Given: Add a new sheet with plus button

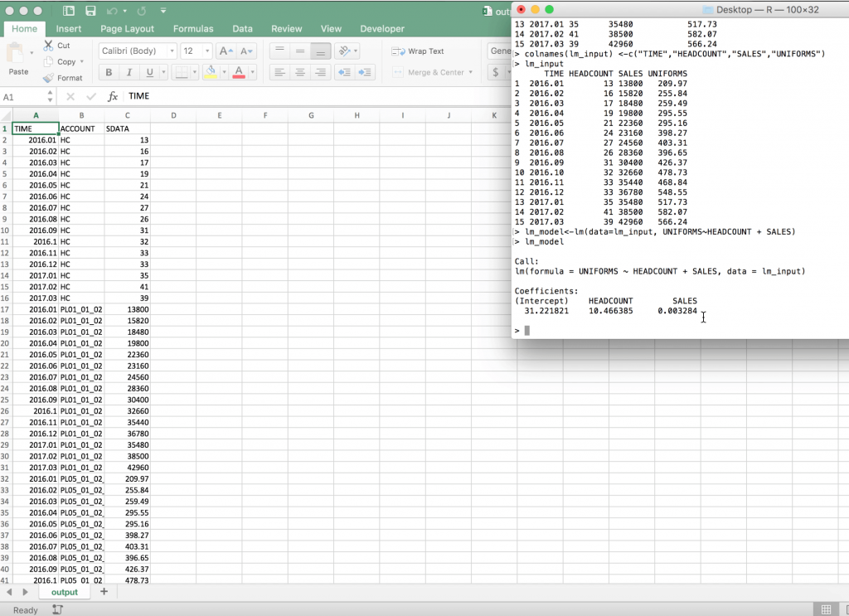Looking at the screenshot, I should tap(104, 592).
